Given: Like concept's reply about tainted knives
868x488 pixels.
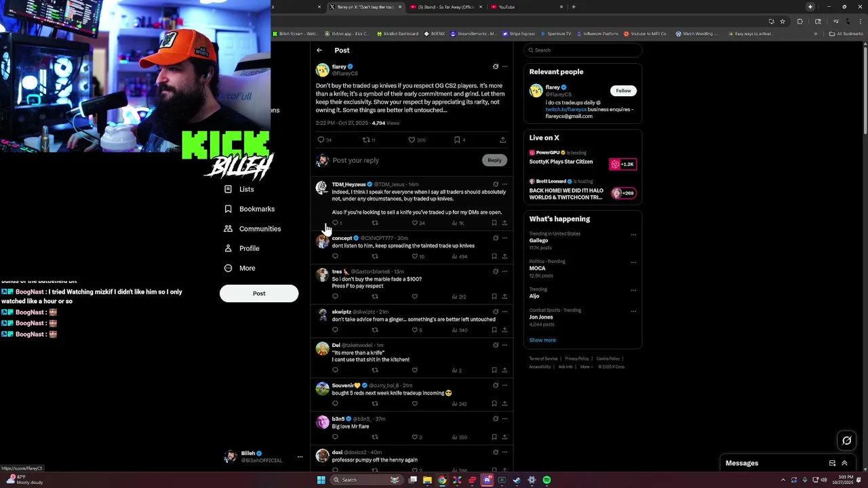Looking at the screenshot, I should click(x=415, y=256).
